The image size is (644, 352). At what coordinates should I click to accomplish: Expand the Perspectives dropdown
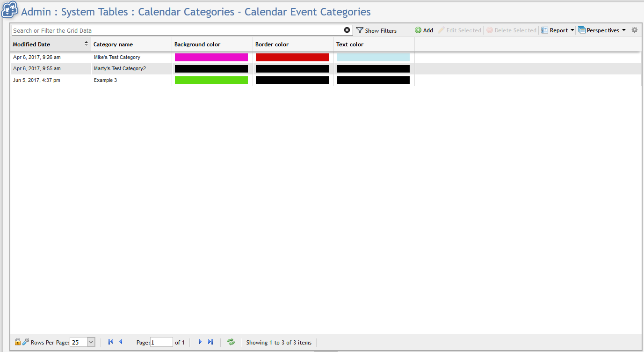[602, 30]
